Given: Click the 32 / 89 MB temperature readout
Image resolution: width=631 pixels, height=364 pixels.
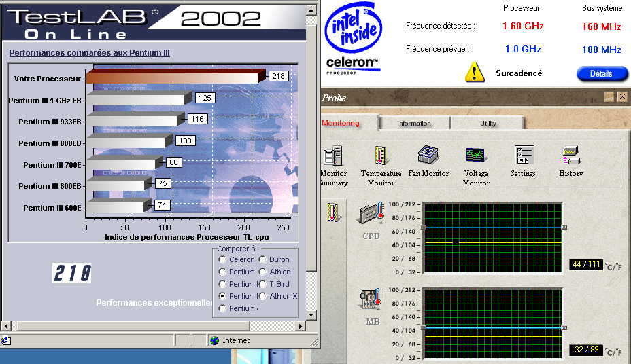Looking at the screenshot, I should coord(586,350).
